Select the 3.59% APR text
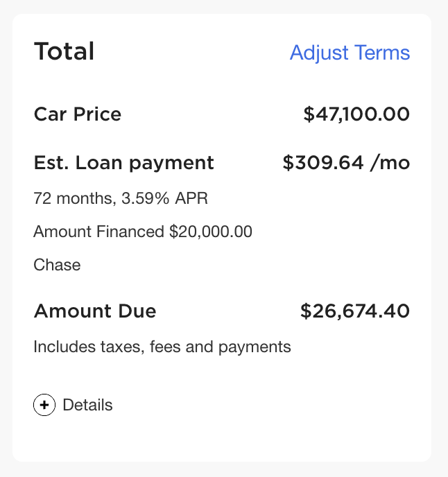This screenshot has width=448, height=477. [164, 198]
